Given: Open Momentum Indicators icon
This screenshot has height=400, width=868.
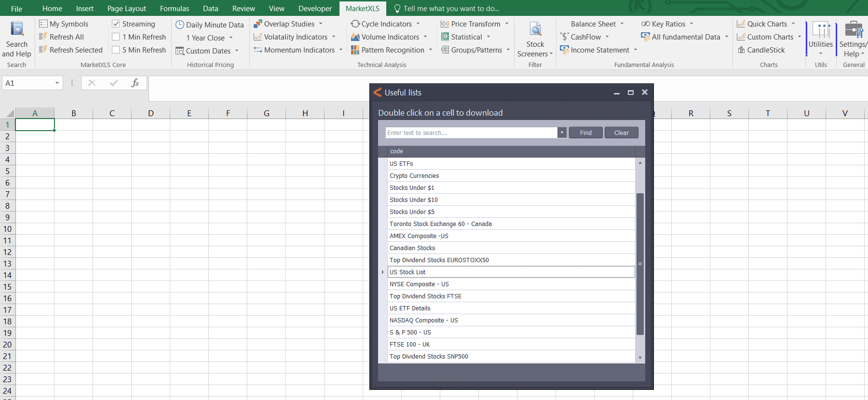Looking at the screenshot, I should point(258,50).
